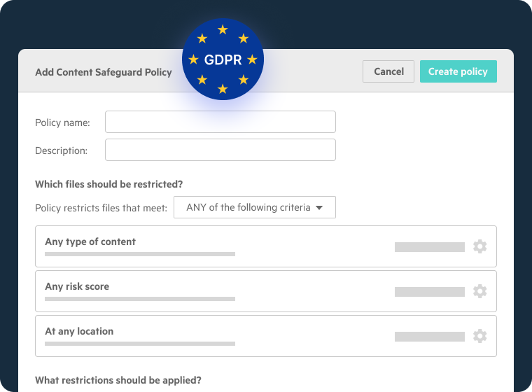Screen dimensions: 532x392
Task: Click the Create policy button
Action: 458,71
